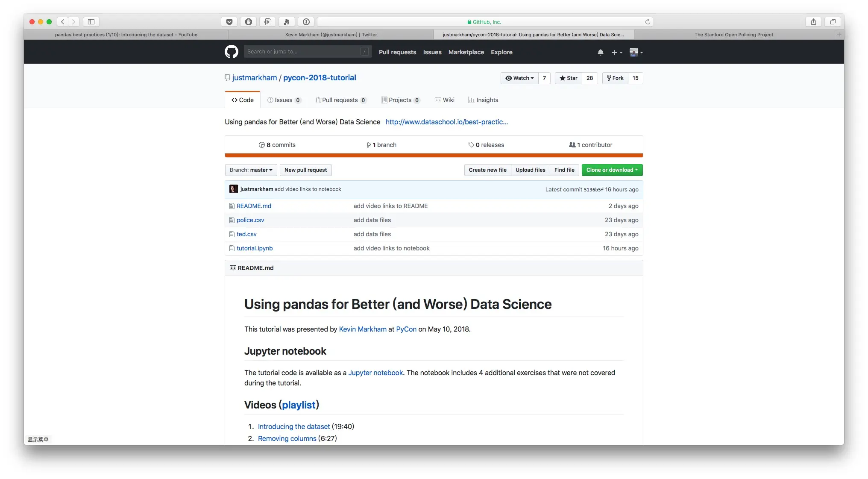Image resolution: width=868 pixels, height=479 pixels.
Task: Open Branch: master dropdown
Action: point(251,170)
